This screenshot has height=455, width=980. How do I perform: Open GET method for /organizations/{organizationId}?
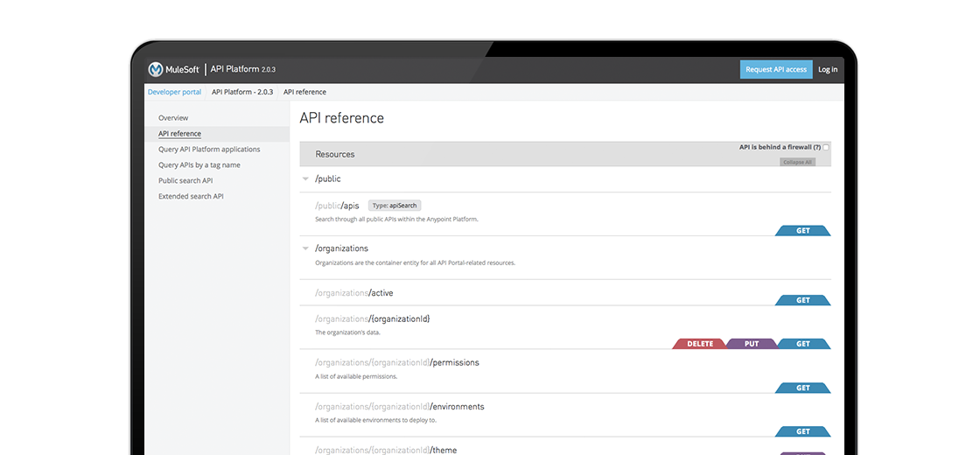[x=803, y=344]
